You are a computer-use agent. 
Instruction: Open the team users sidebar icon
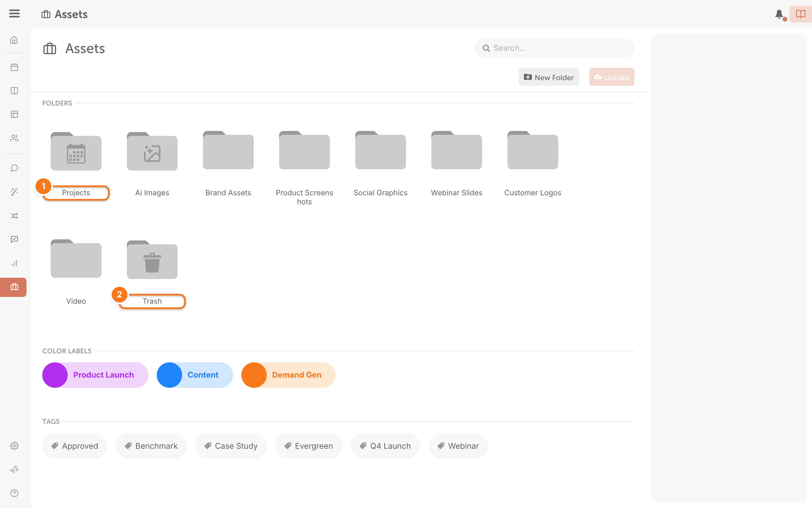14,138
